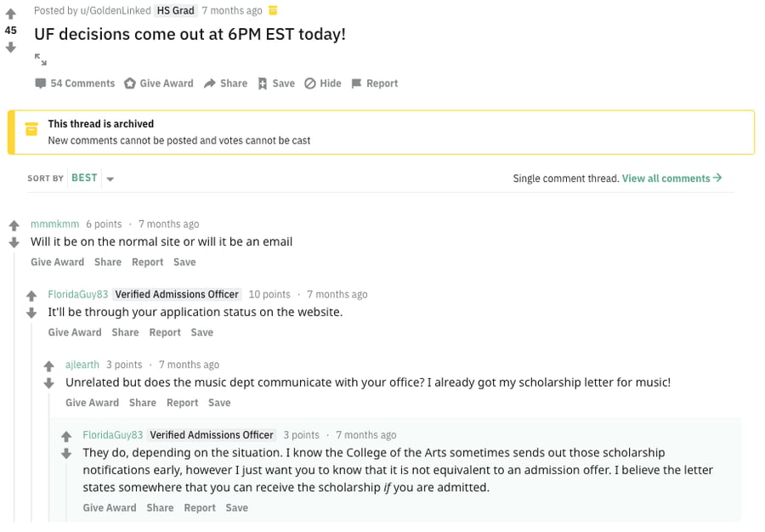
Task: Follow the View all comments link
Action: click(x=666, y=178)
